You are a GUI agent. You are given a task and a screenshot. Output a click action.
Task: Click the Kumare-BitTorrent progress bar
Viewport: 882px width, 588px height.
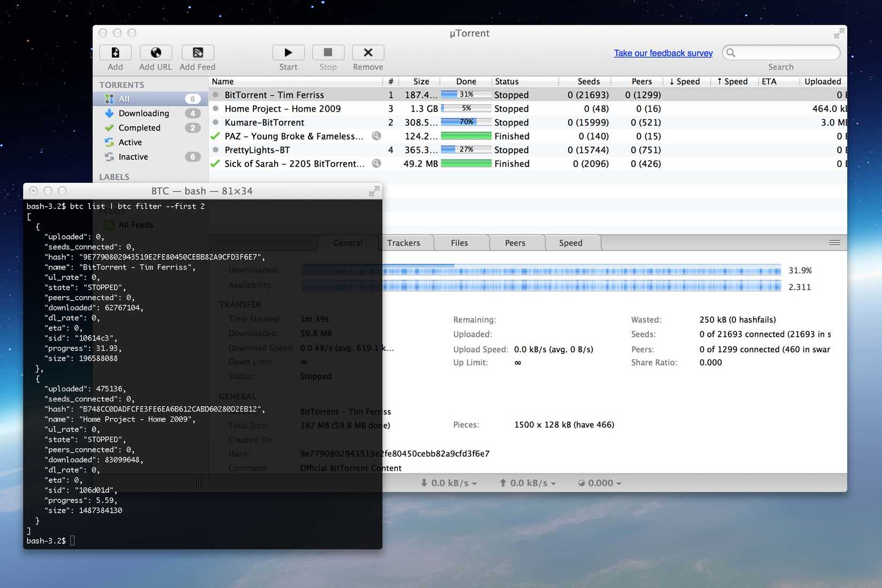coord(466,122)
